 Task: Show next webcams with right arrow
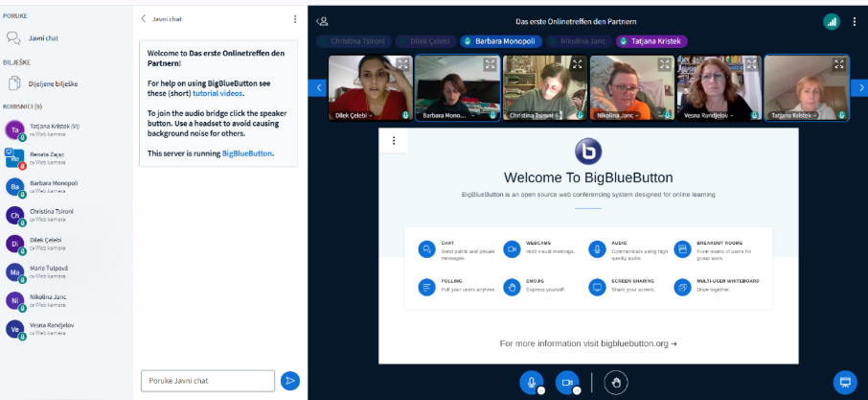[860, 87]
